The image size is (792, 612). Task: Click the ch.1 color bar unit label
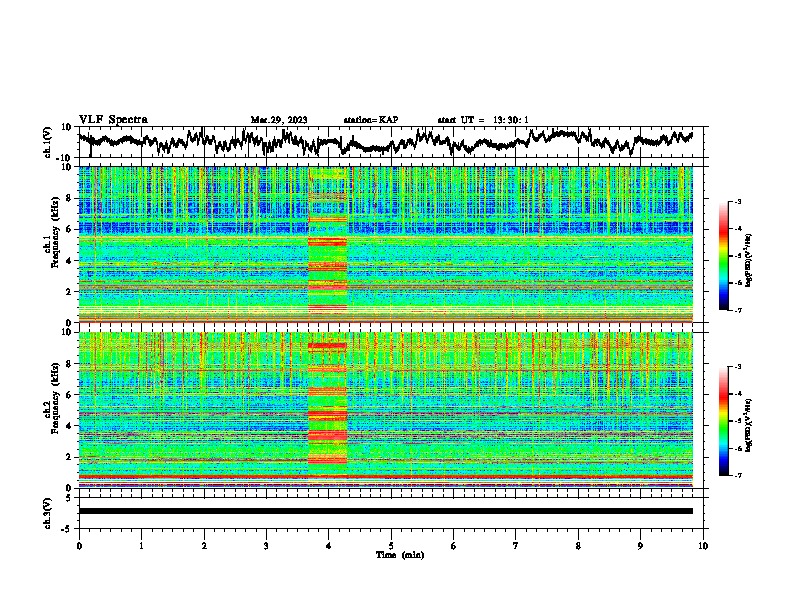click(x=748, y=260)
